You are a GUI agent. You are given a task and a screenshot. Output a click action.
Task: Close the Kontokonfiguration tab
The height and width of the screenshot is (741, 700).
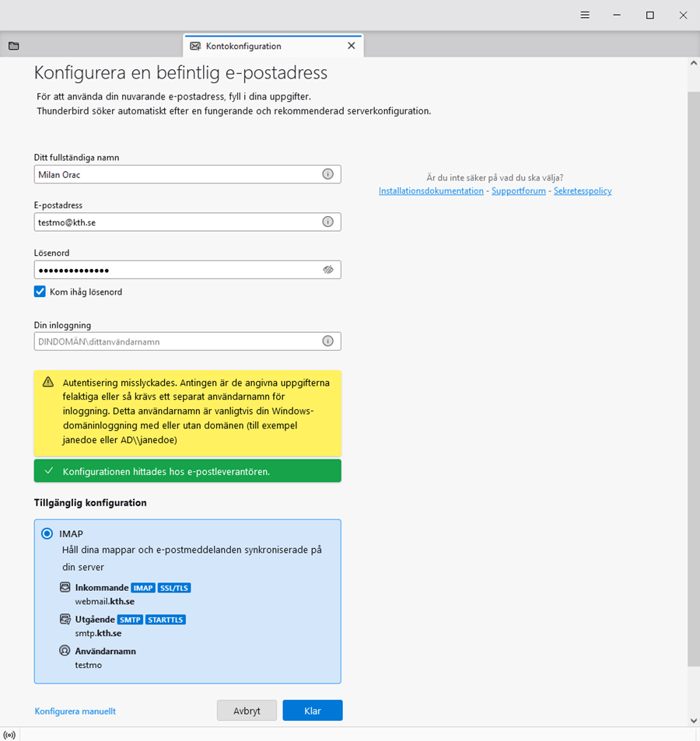coord(351,46)
